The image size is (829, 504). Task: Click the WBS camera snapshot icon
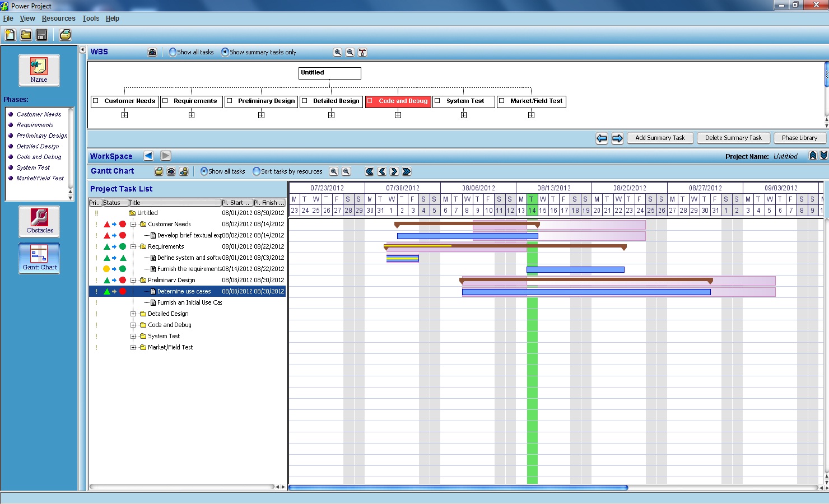[x=152, y=52]
